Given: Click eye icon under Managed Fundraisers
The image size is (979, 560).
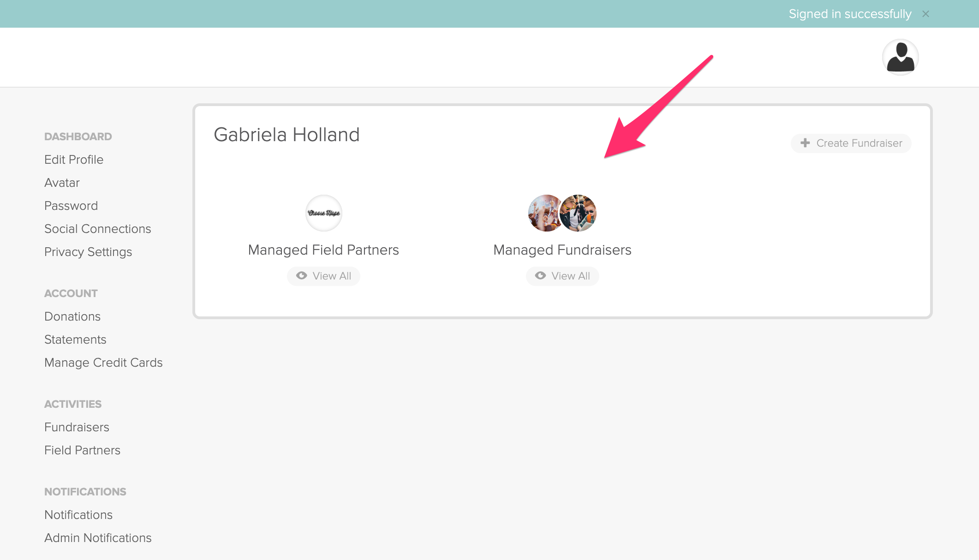Looking at the screenshot, I should tap(540, 276).
